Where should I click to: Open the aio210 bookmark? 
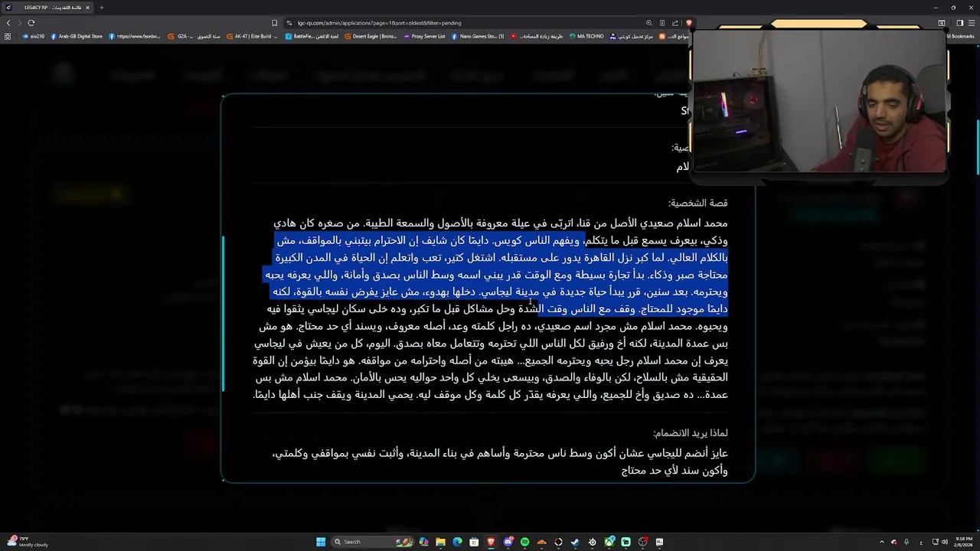point(34,36)
